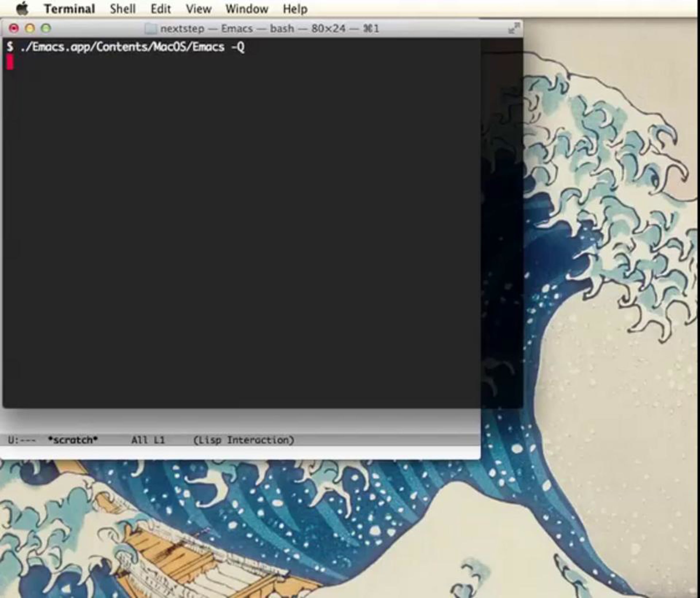The image size is (700, 598).
Task: Open the Apple menu
Action: 22,8
